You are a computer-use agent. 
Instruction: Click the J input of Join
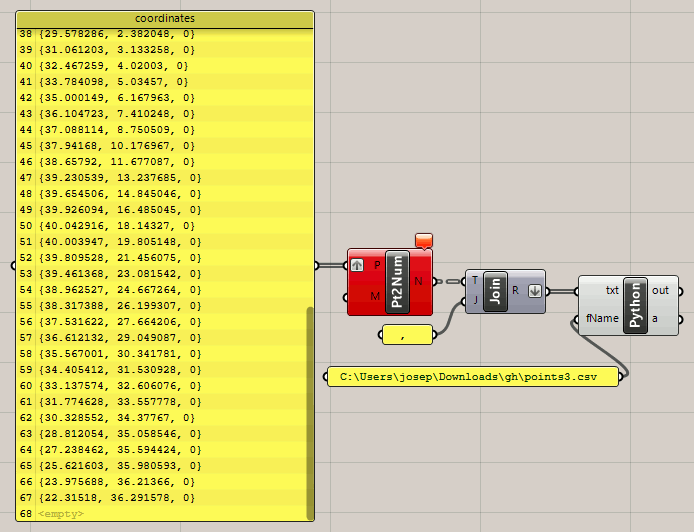coord(475,301)
